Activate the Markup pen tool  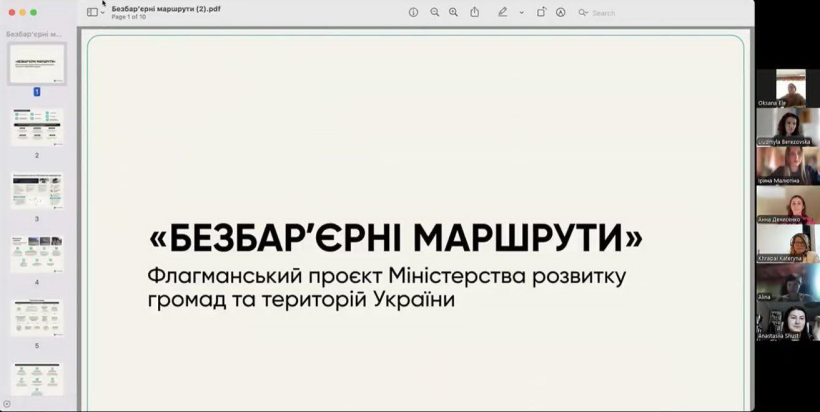[503, 12]
